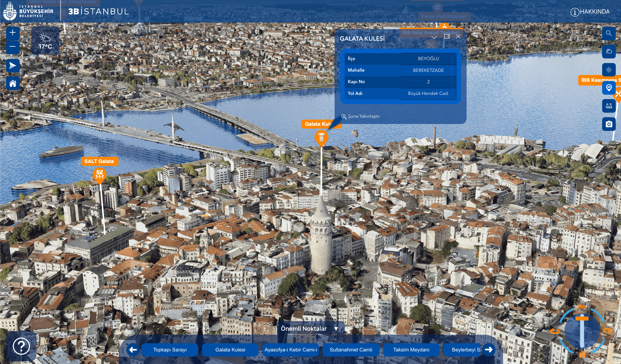Toggle point-of-interest marker visibility

point(609,88)
